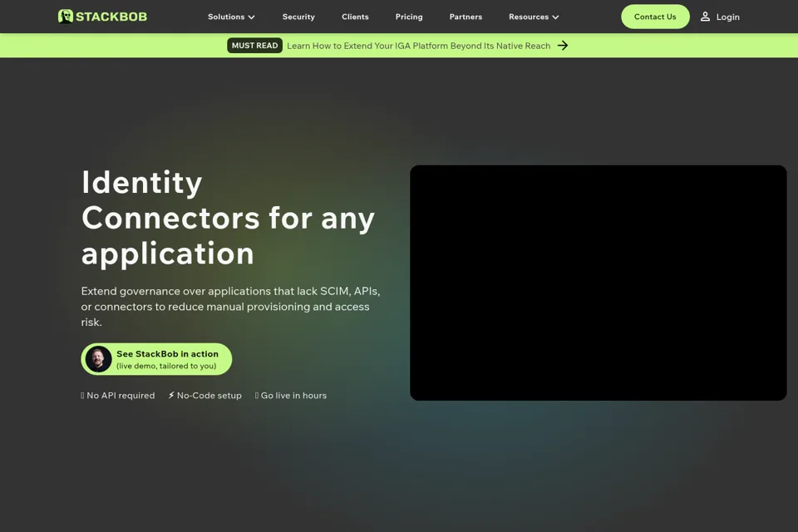Click the icon beside Go live in hours

(257, 395)
